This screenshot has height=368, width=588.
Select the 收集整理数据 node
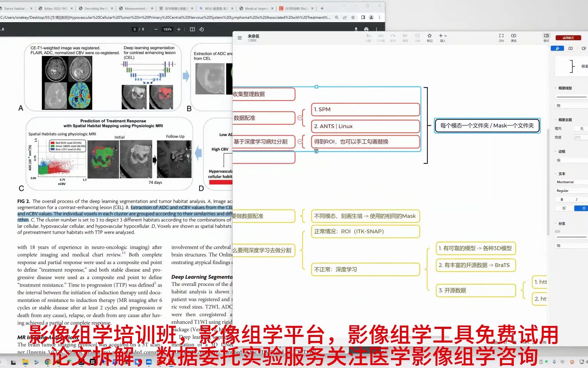coord(264,94)
